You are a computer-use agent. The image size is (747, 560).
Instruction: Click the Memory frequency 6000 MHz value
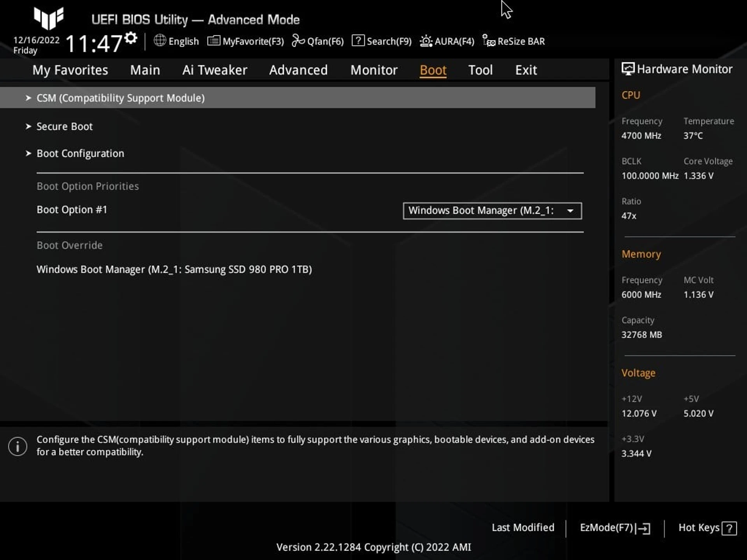click(x=641, y=295)
